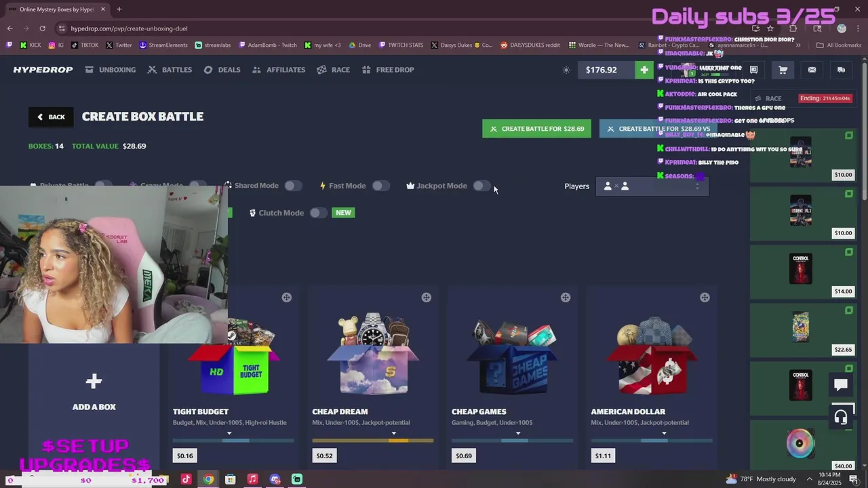This screenshot has width=868, height=488.
Task: Move the Cheap Games box
Action: [x=566, y=298]
